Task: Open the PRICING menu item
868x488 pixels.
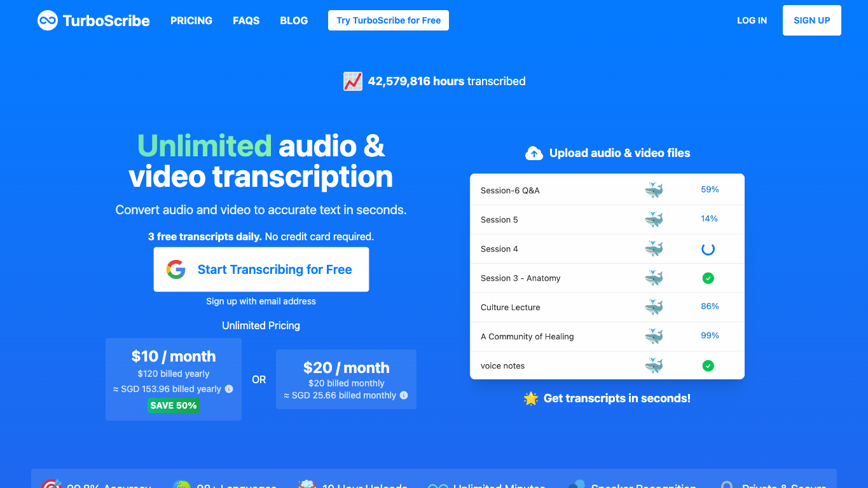Action: [x=191, y=20]
